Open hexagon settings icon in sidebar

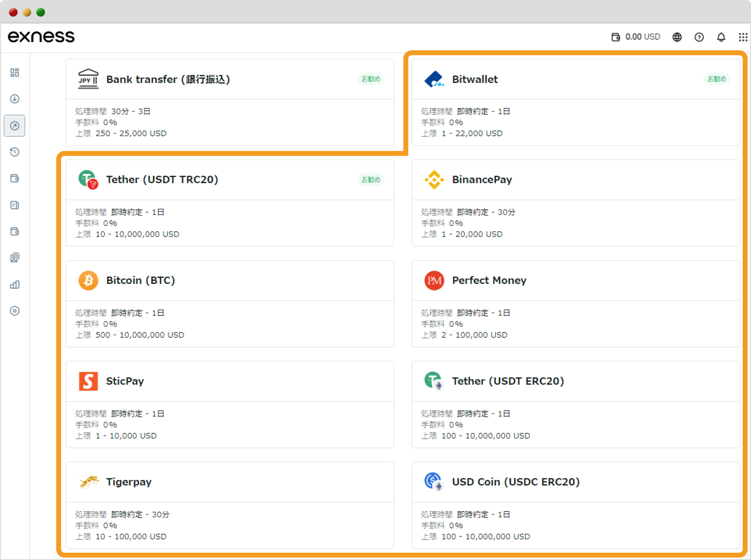coord(15,311)
